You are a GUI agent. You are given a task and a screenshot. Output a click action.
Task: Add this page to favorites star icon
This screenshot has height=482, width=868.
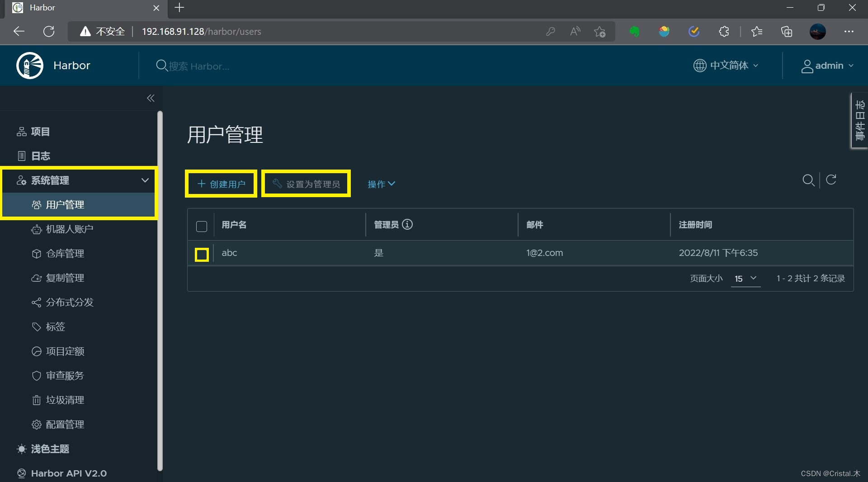click(x=600, y=31)
